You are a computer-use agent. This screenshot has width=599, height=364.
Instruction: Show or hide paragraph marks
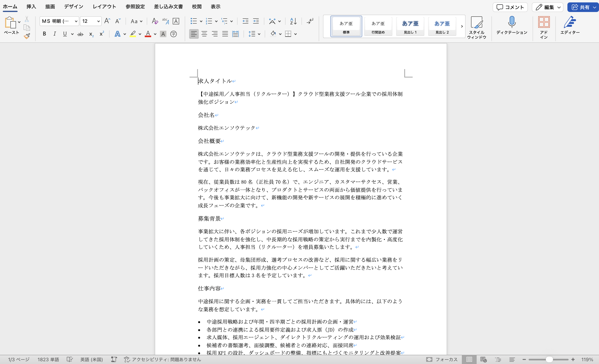[x=310, y=21]
